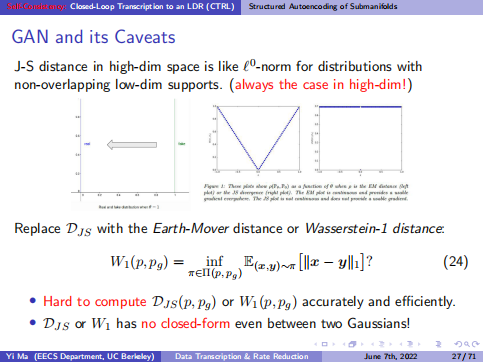The height and width of the screenshot is (363, 484).
Task: Go to previous frame using the frame arrow
Action: (344, 344)
